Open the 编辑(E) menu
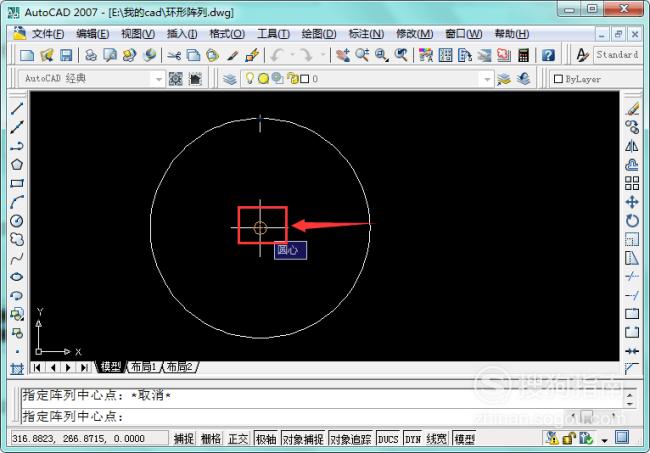650x453 pixels. (x=92, y=34)
